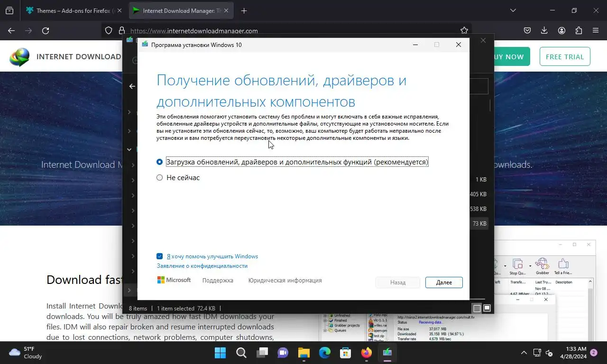Open network status tray icon
The image size is (607, 364).
[537, 353]
